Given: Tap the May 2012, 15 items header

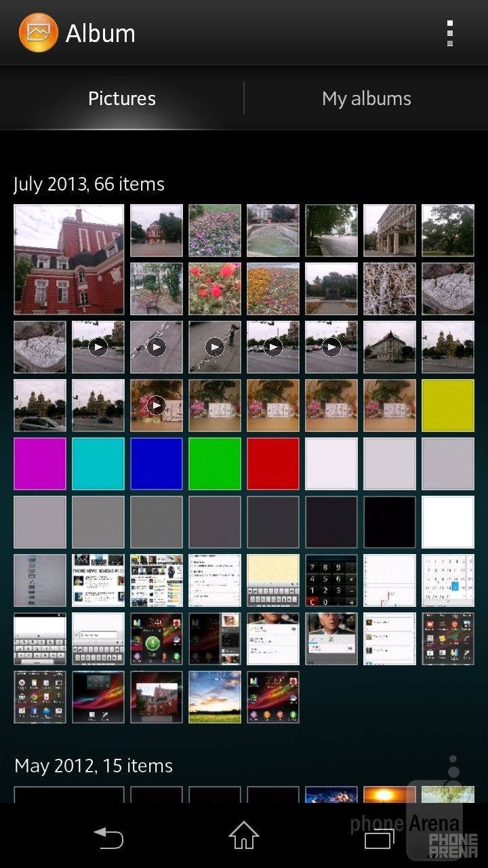Looking at the screenshot, I should 94,766.
